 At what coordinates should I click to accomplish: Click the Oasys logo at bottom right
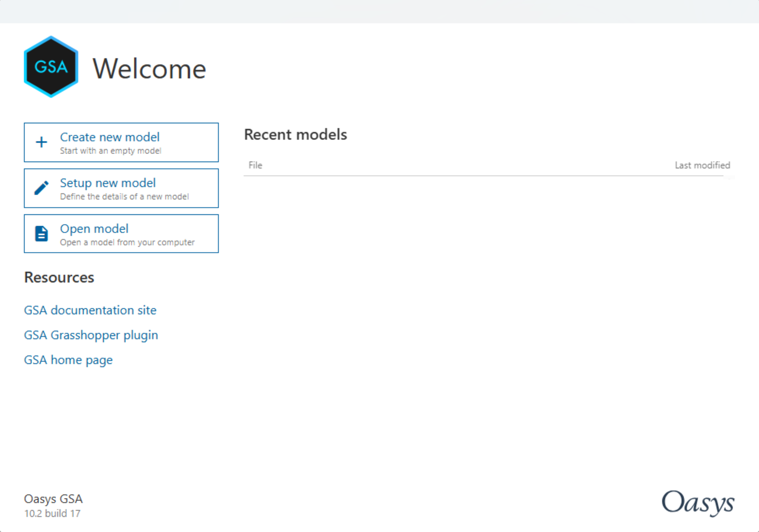click(x=697, y=503)
